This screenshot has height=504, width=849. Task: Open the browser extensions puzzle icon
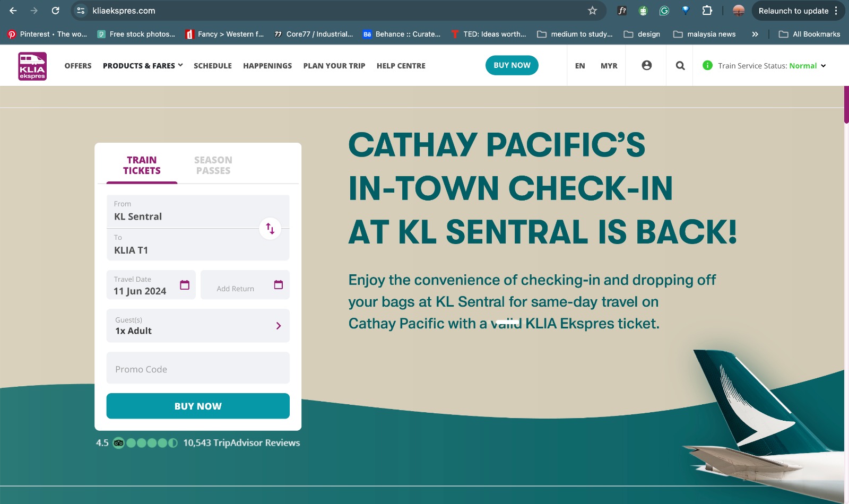point(707,11)
